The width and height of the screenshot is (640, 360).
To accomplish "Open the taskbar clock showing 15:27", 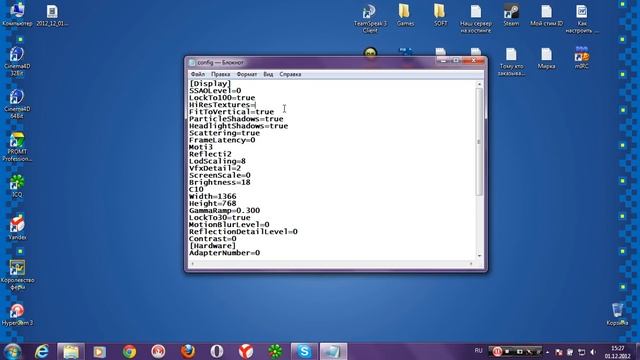I will (x=618, y=352).
